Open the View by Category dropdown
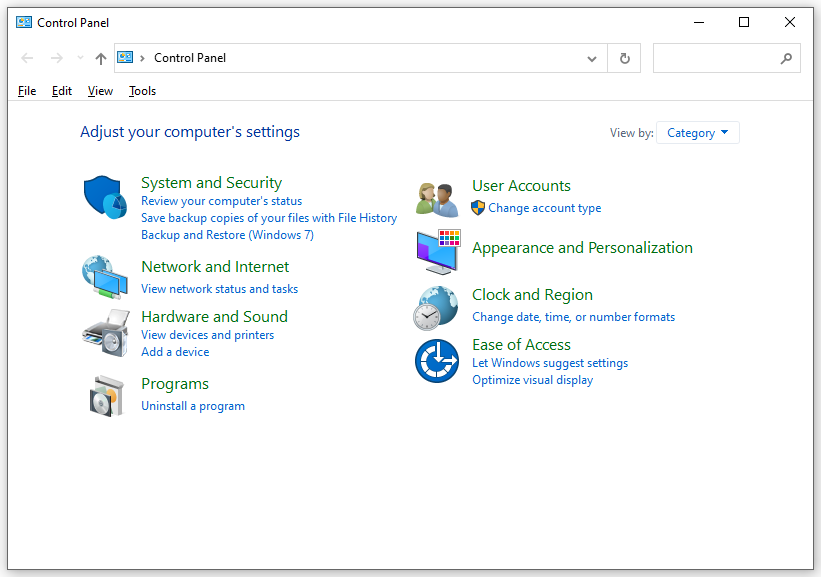This screenshot has width=821, height=577. coord(697,132)
